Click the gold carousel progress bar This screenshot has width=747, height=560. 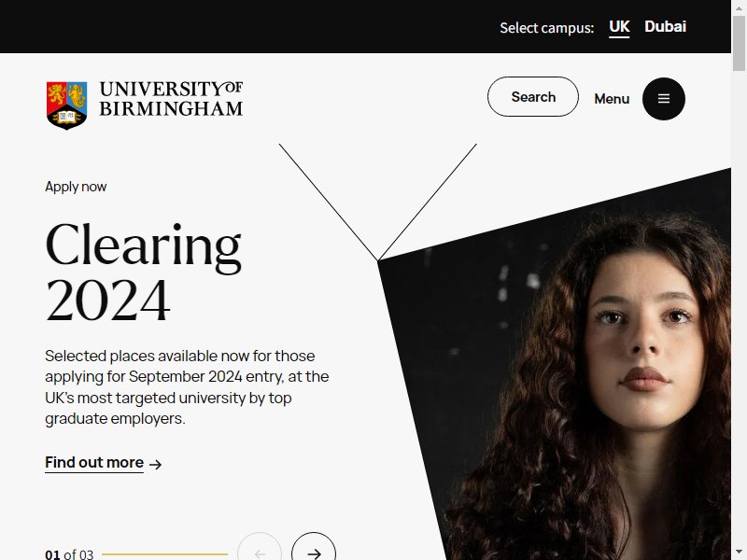tap(164, 554)
